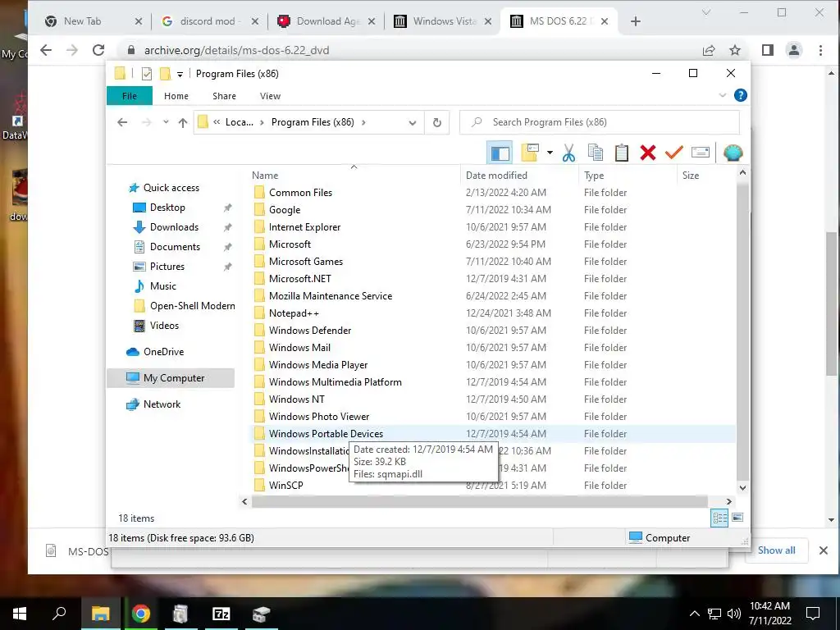Switch to the details view button
This screenshot has width=840, height=630.
719,518
